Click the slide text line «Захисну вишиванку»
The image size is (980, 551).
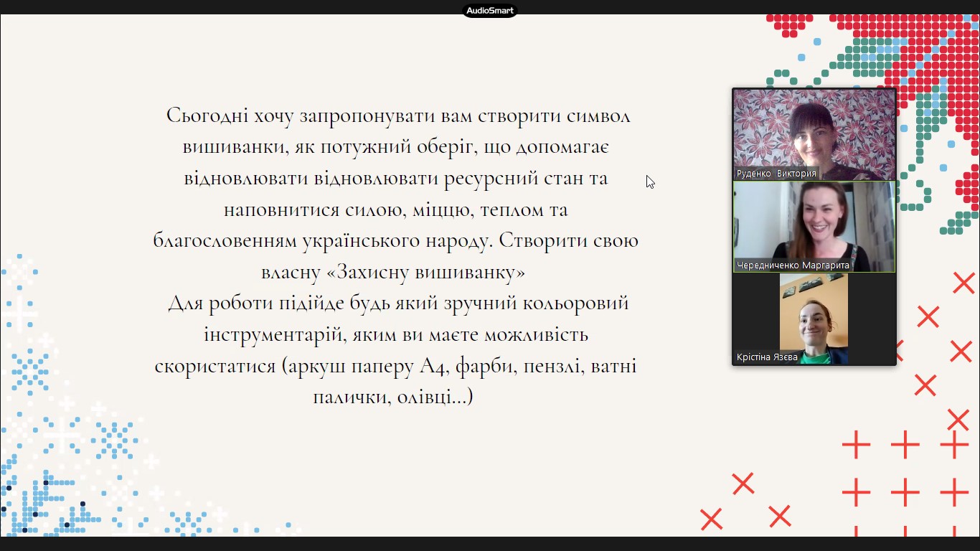click(426, 273)
